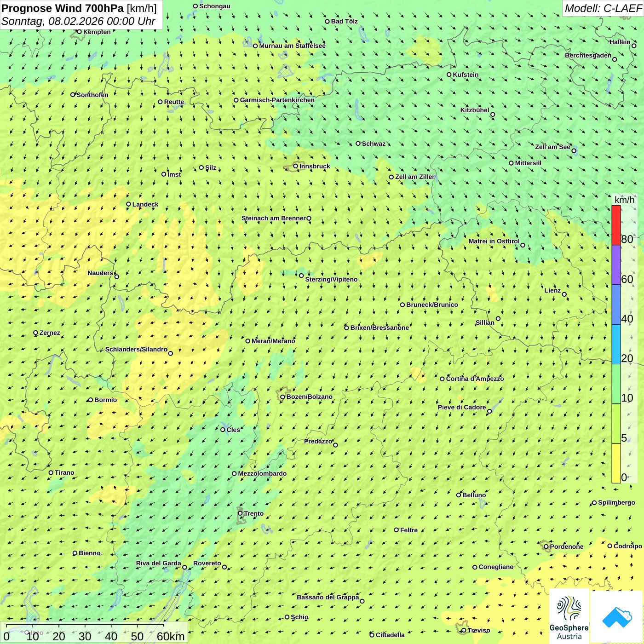Click the Kitzbühel location marker
This screenshot has height=644, width=644.
pos(493,115)
